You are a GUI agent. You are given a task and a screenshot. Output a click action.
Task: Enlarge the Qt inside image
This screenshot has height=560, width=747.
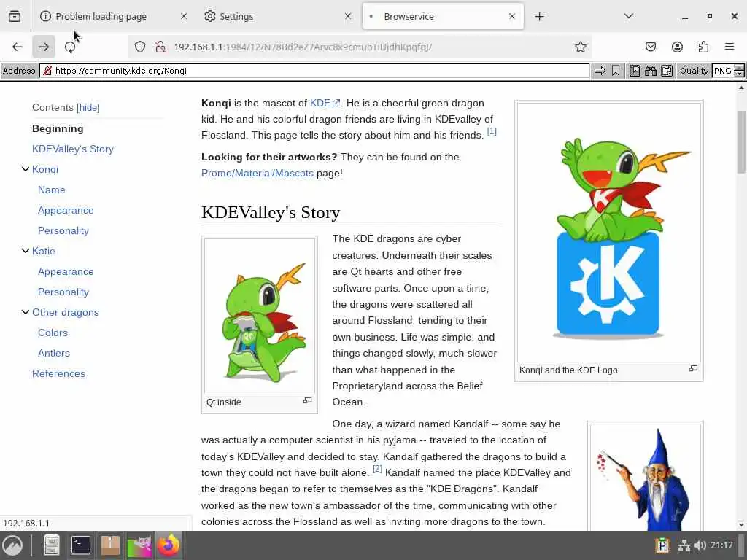[x=307, y=400]
